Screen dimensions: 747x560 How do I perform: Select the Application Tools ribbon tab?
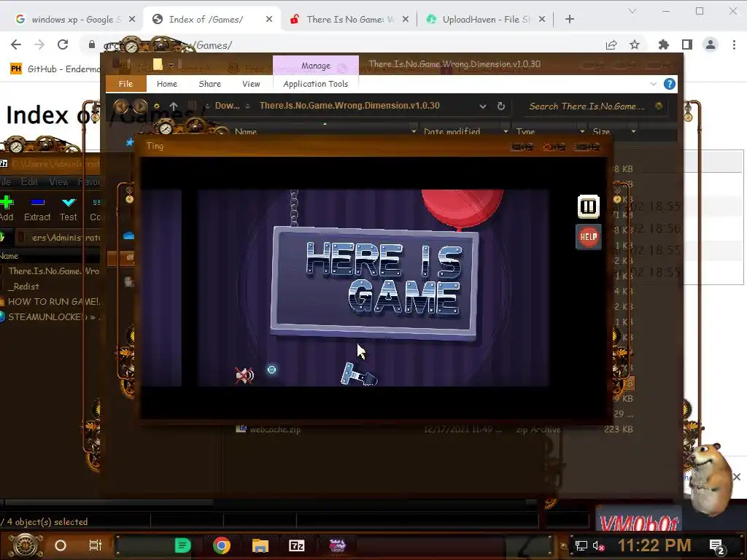click(x=315, y=84)
